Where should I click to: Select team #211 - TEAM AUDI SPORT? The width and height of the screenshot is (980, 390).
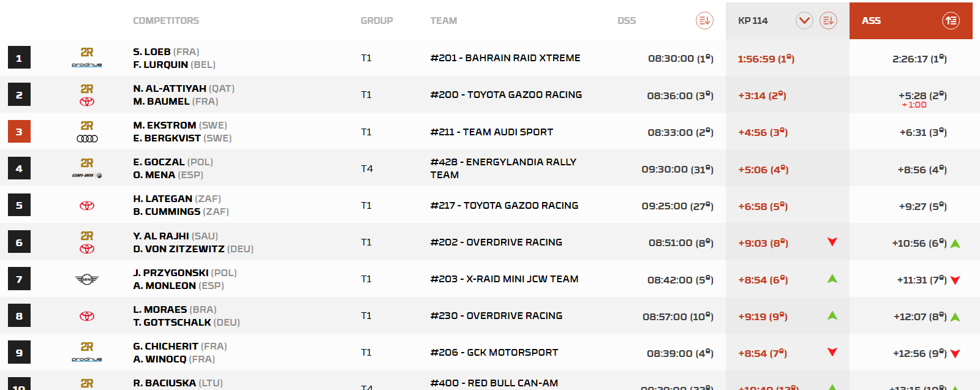(492, 132)
